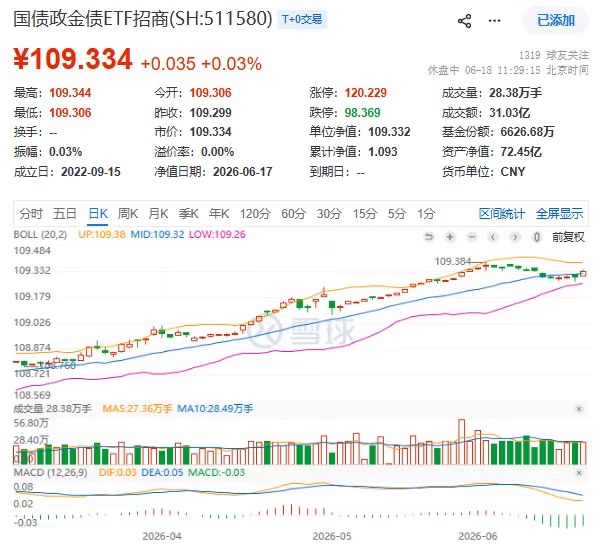This screenshot has width=602, height=548.
Task: Click the MACD (12,26,9) indicator label
Action: pos(50,472)
